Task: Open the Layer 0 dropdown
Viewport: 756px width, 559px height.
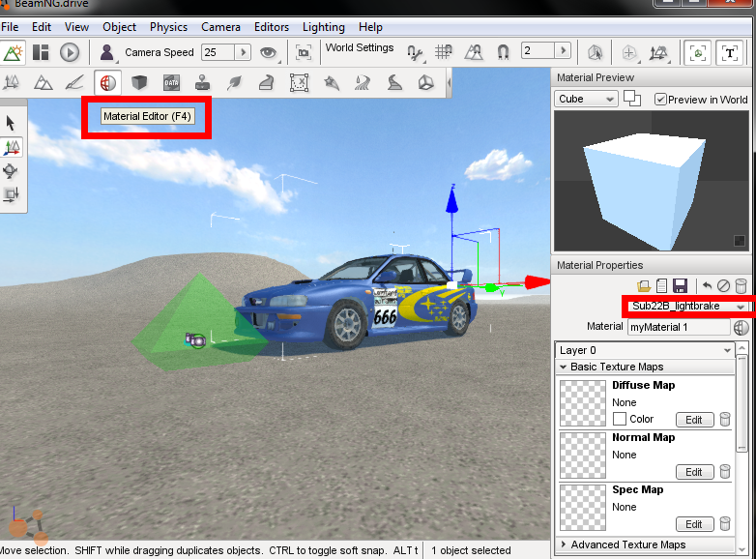Action: click(645, 350)
